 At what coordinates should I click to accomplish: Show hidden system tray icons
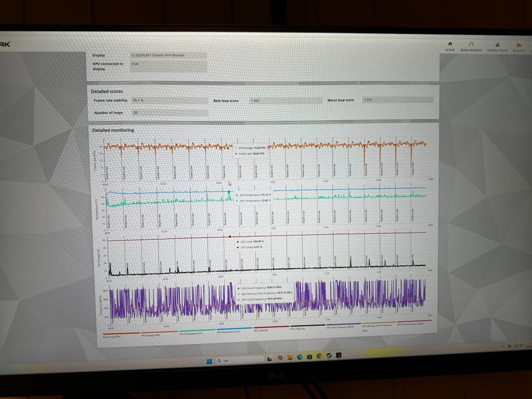pyautogui.click(x=503, y=346)
